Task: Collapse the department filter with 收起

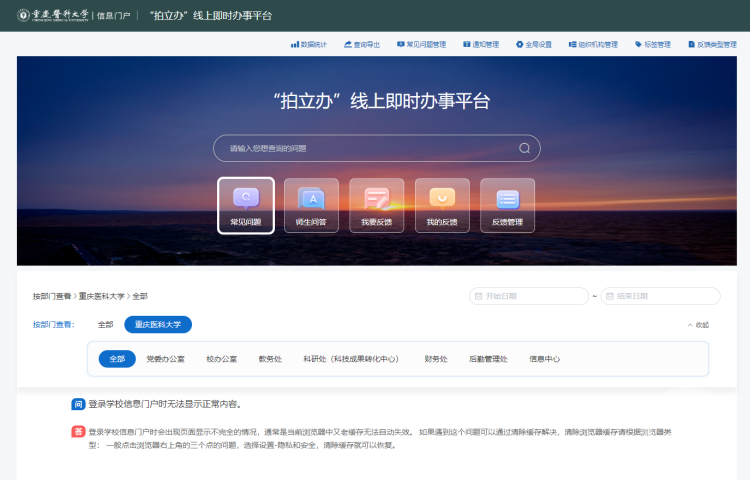Action: [x=698, y=325]
